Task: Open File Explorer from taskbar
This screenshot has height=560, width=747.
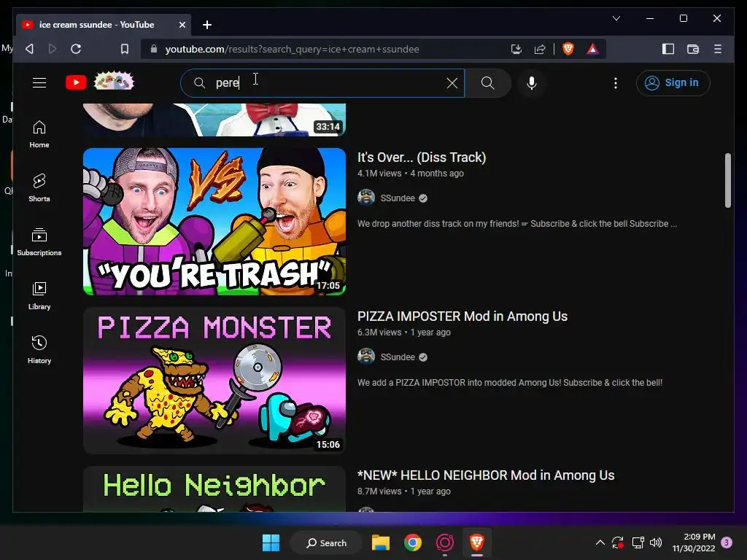Action: pos(381,542)
